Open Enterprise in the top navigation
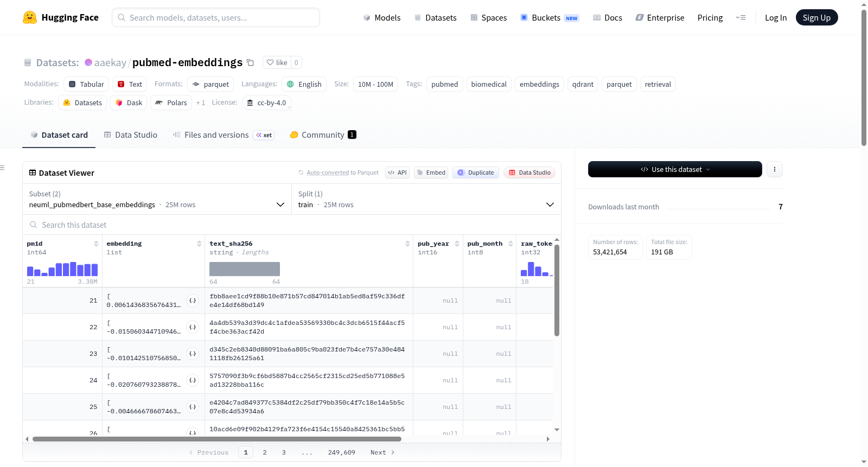 [x=660, y=17]
